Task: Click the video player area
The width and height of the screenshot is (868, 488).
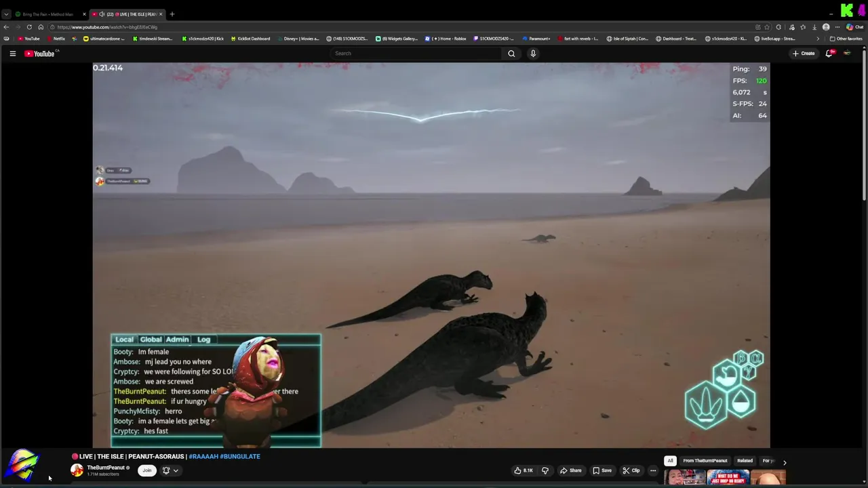Action: click(x=431, y=255)
